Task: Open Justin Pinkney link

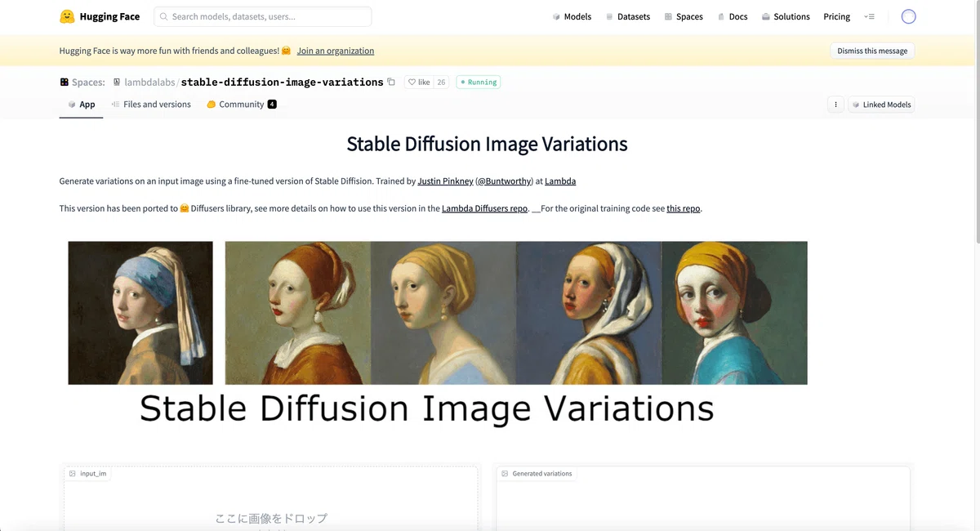Action: [445, 181]
